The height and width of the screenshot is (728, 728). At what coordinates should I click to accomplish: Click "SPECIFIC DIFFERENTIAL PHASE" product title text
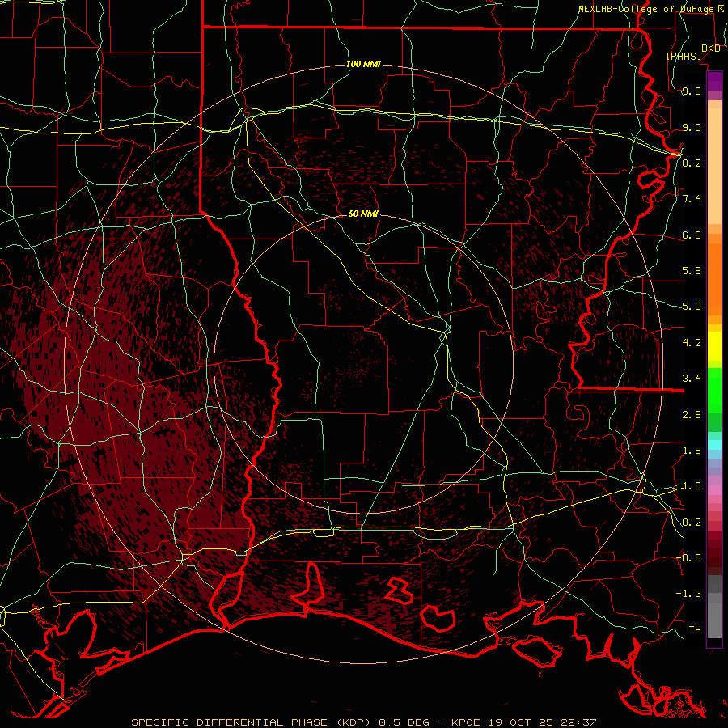click(230, 722)
